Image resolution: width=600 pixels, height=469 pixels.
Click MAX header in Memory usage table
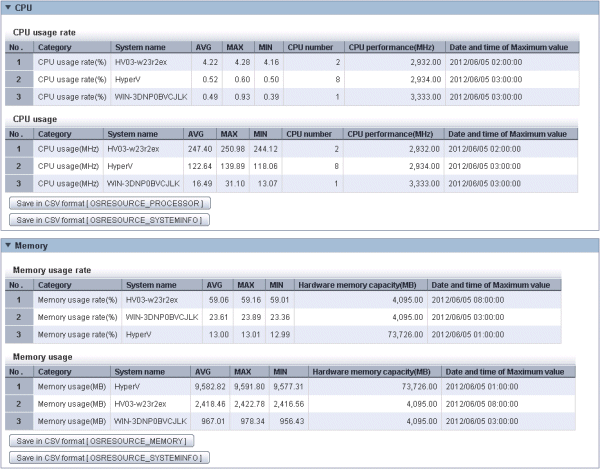243,372
